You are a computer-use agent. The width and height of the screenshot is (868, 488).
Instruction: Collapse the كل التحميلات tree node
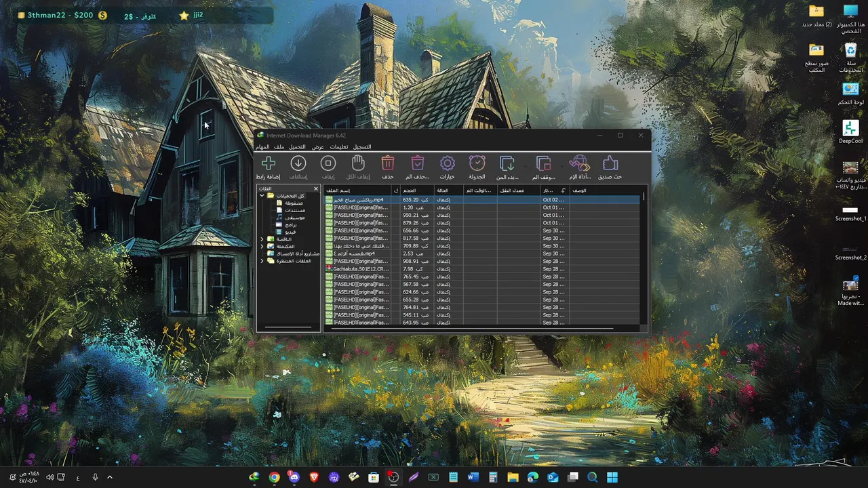click(262, 196)
